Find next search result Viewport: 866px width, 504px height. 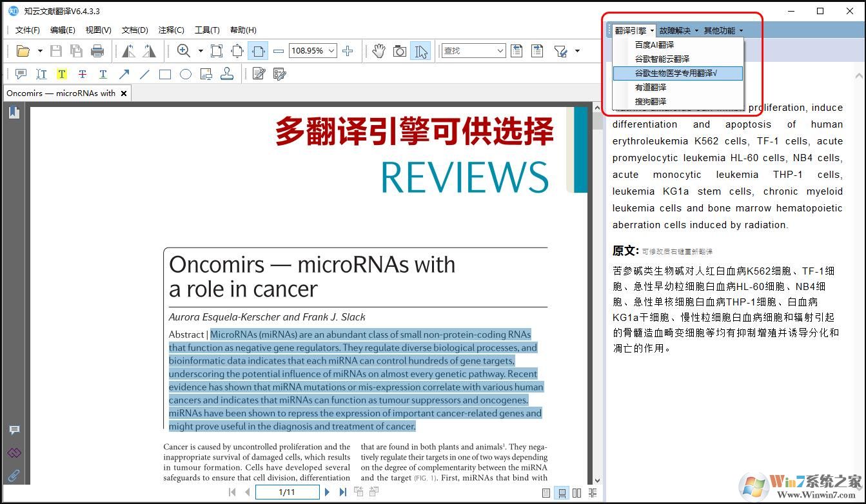(x=537, y=51)
